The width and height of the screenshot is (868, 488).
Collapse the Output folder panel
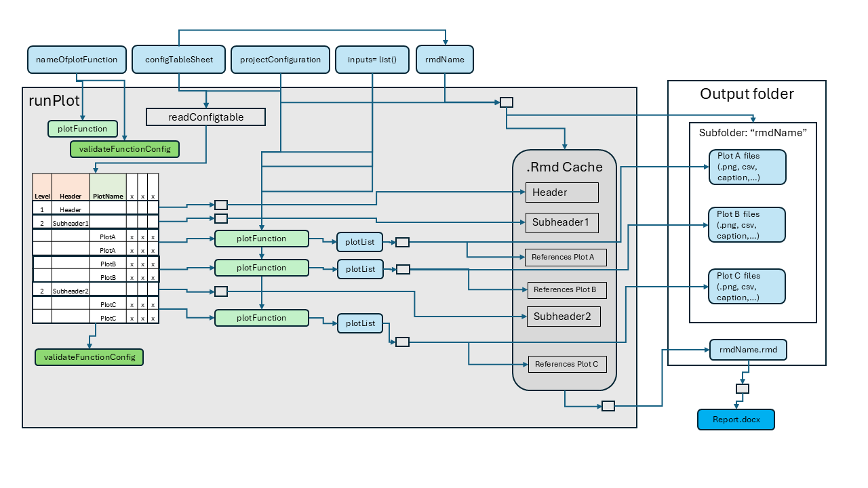pyautogui.click(x=747, y=94)
